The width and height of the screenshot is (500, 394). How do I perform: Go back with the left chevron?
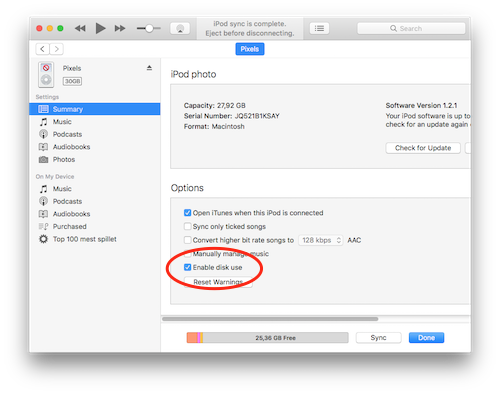(x=42, y=49)
